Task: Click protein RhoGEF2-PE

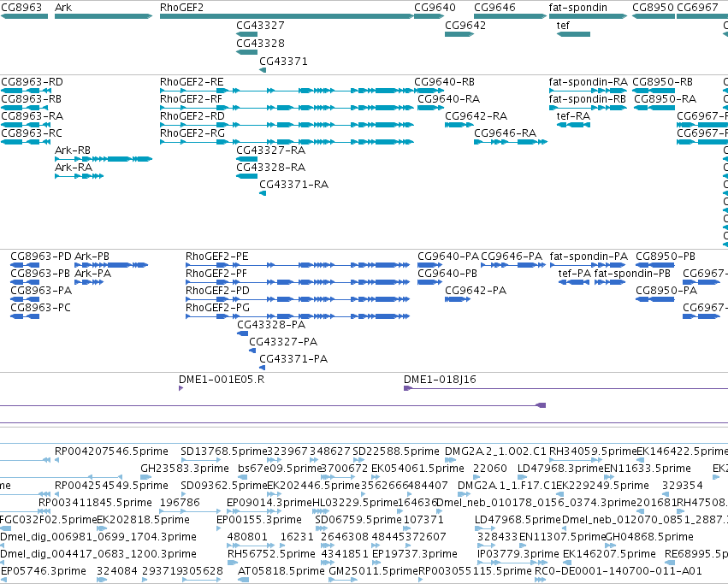Action: [298, 265]
